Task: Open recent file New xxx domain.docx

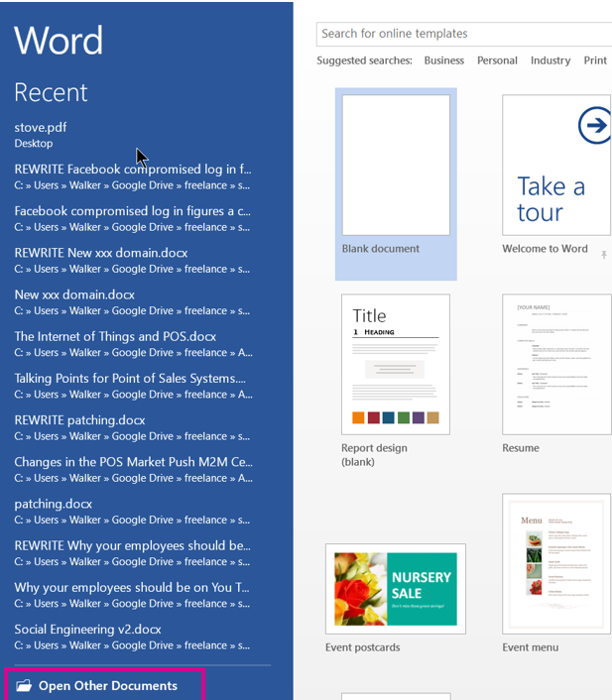Action: pyautogui.click(x=134, y=302)
